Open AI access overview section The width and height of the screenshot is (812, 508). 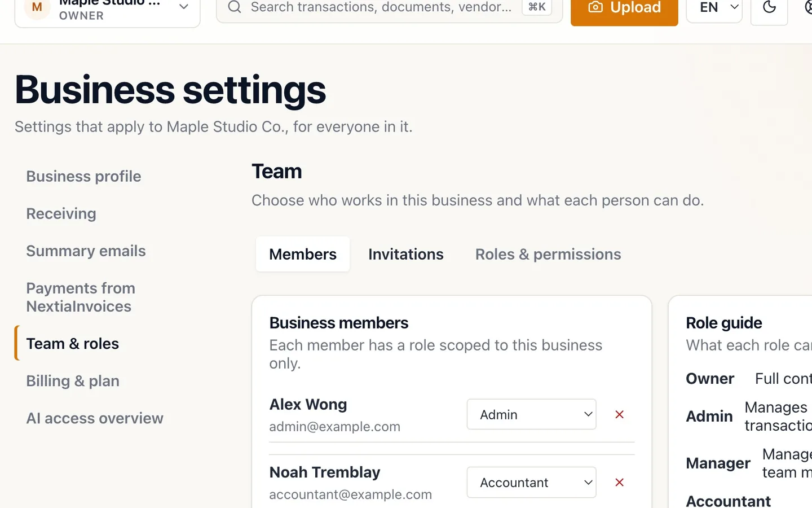(x=95, y=418)
